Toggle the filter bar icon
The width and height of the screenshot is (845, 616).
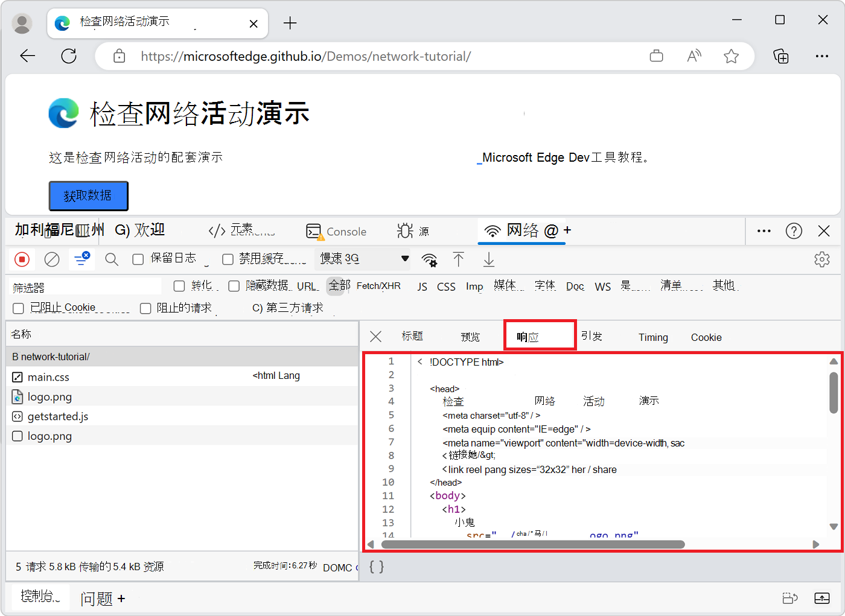pyautogui.click(x=81, y=259)
